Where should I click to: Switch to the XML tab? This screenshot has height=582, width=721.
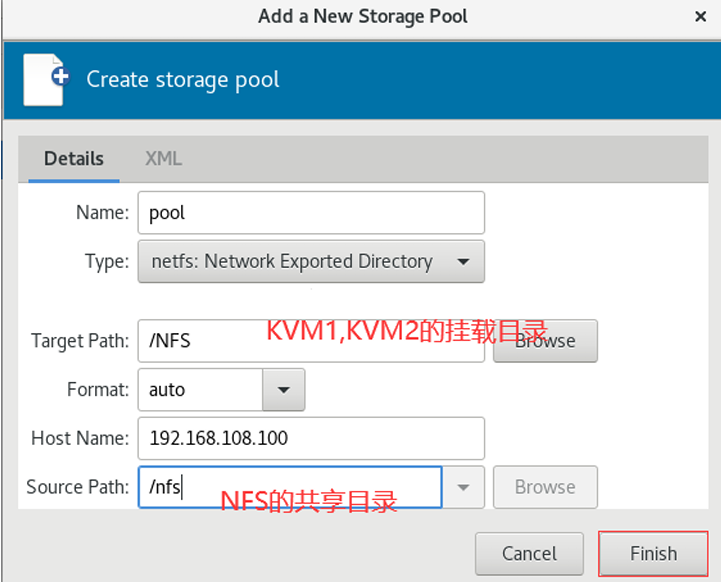tap(163, 159)
